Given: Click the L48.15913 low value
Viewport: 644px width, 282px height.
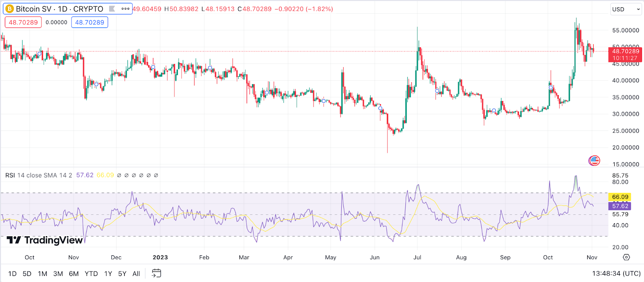Looking at the screenshot, I should [x=218, y=9].
